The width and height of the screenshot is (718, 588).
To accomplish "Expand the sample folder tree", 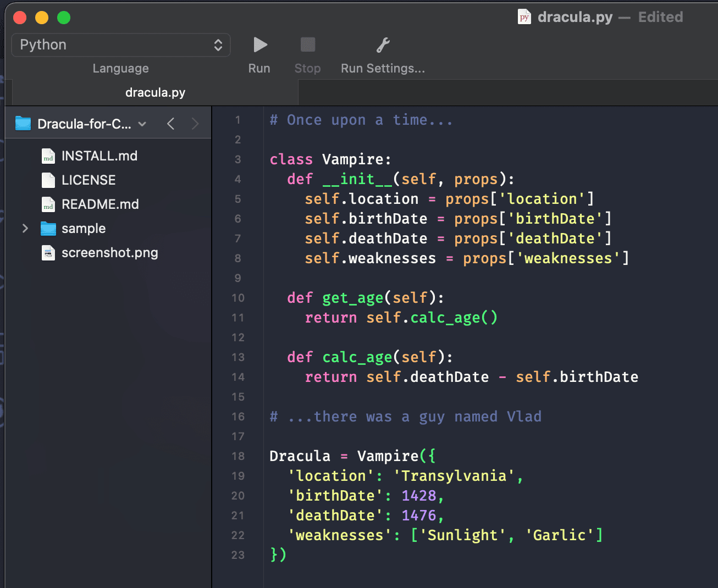I will click(x=25, y=229).
